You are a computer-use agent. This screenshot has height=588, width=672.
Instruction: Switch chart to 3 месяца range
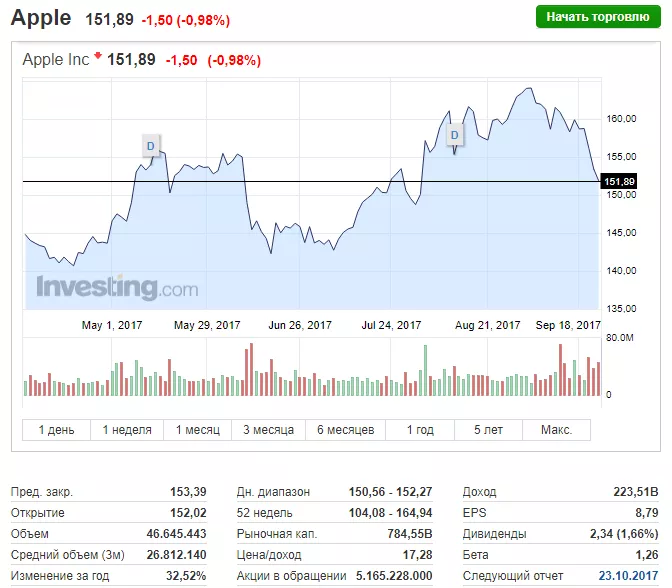[269, 430]
